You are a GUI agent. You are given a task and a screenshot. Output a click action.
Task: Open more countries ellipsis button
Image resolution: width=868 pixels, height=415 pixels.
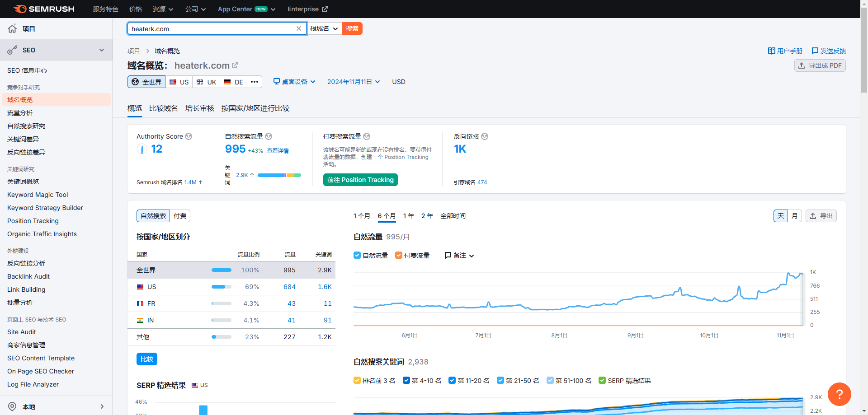(255, 82)
